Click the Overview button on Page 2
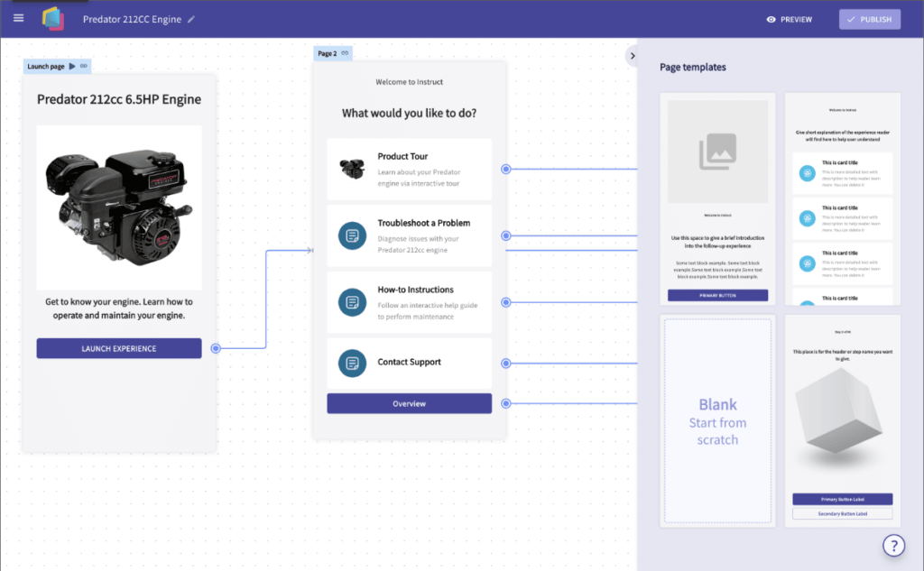 coord(409,403)
